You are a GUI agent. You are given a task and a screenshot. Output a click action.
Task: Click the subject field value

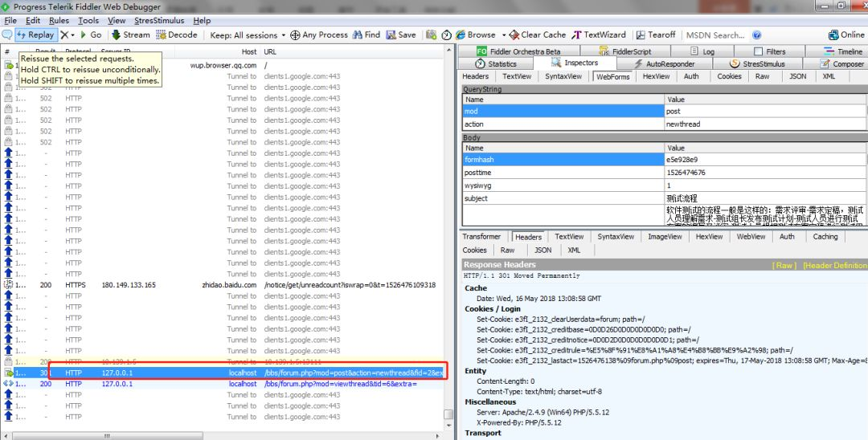coord(682,198)
